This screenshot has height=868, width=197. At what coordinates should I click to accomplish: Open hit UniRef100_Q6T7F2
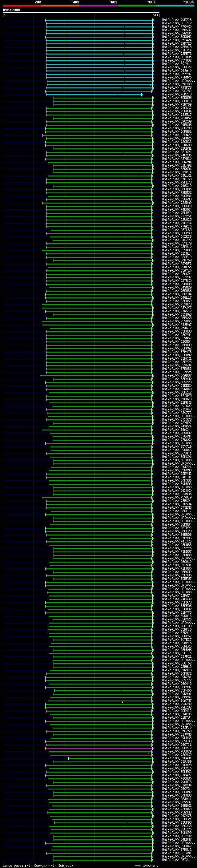[177, 23]
